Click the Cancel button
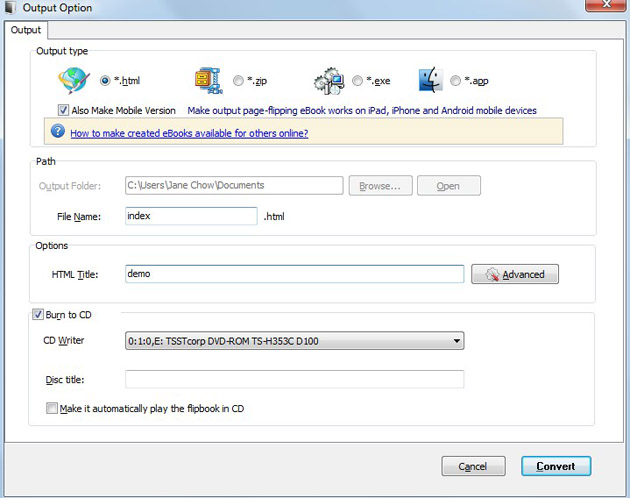The image size is (630, 498). click(x=473, y=466)
